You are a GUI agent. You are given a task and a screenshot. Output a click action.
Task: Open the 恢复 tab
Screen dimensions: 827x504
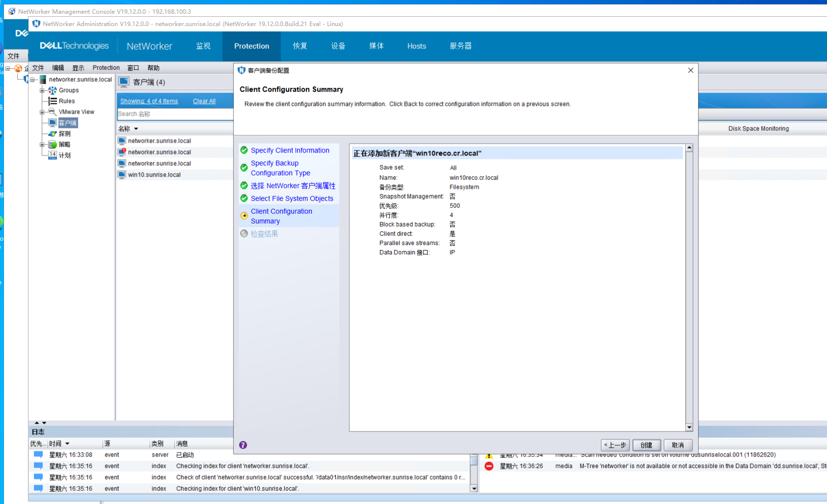(x=300, y=46)
